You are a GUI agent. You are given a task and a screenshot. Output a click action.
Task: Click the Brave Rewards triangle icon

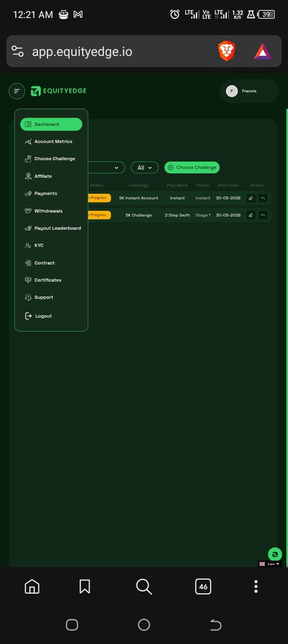coord(263,52)
